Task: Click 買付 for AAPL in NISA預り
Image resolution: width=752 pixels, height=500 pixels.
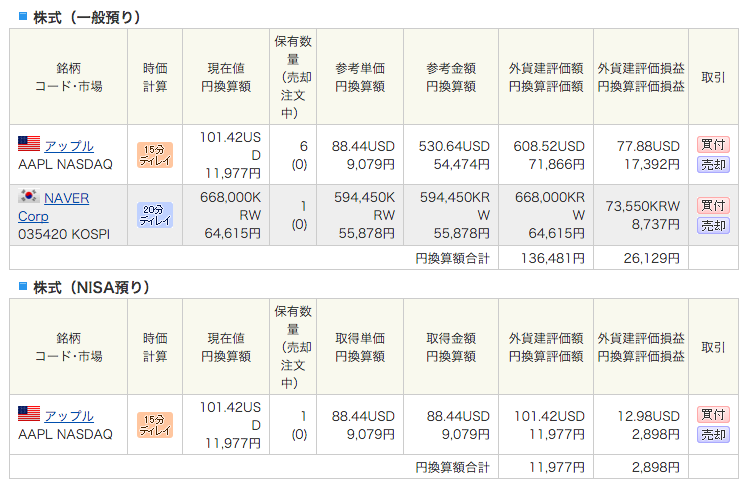Action: point(713,414)
